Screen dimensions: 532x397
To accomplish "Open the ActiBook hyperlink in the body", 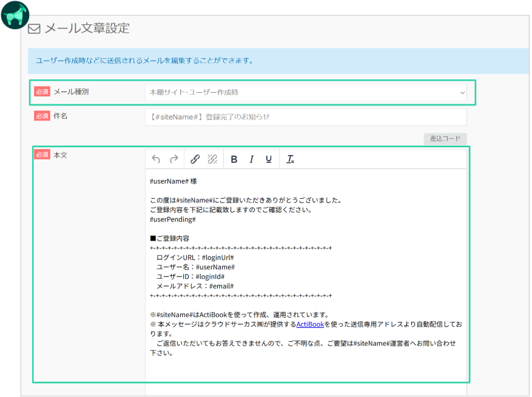I will [x=310, y=324].
